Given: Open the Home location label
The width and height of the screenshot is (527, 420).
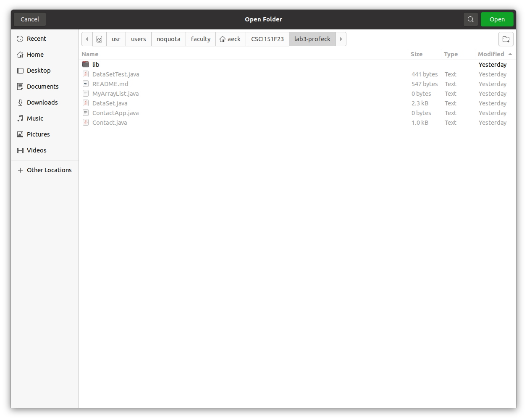Looking at the screenshot, I should click(x=35, y=55).
